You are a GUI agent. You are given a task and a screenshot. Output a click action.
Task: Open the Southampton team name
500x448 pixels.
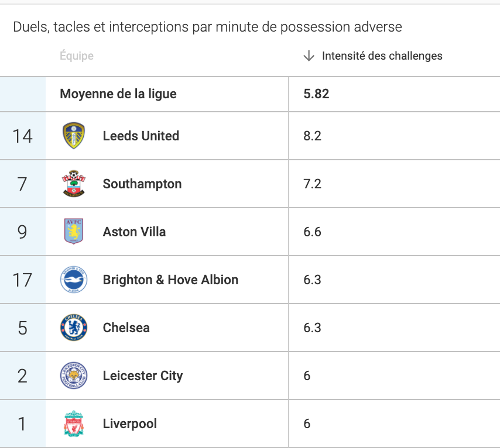[142, 184]
